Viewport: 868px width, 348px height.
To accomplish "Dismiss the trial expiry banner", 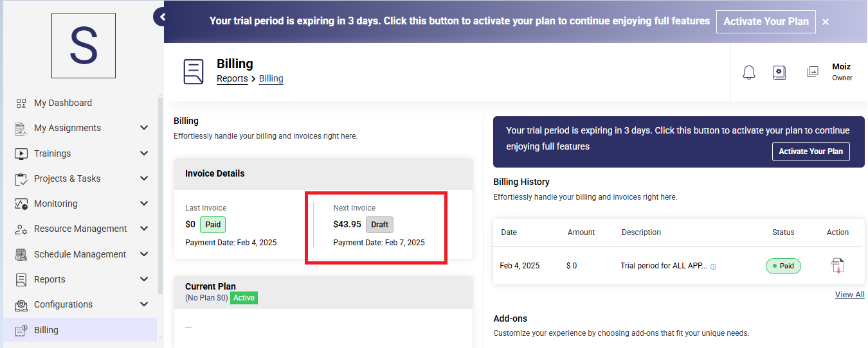I will pos(826,22).
